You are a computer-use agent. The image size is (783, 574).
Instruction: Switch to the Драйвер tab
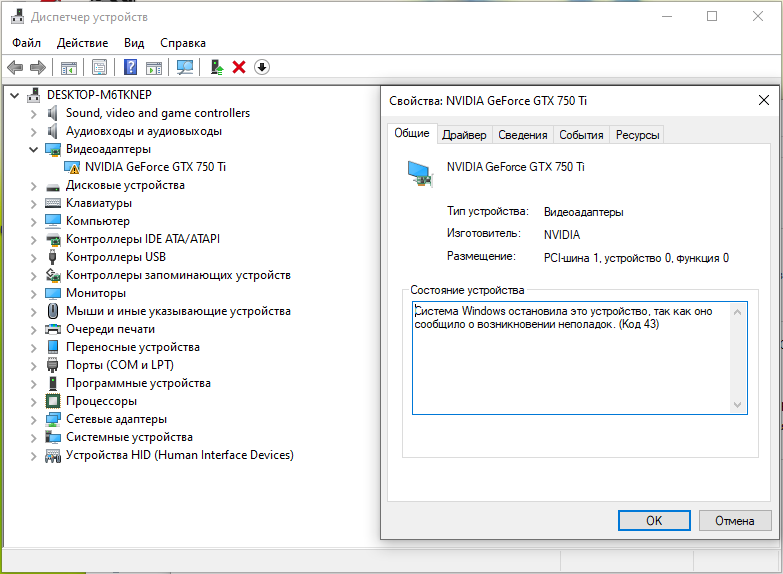click(x=464, y=135)
